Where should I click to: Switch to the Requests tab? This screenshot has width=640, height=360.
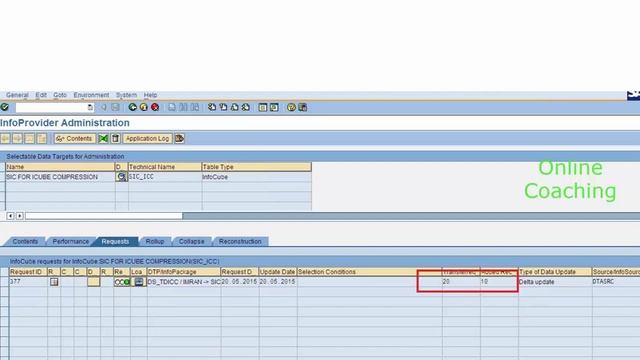tap(115, 242)
